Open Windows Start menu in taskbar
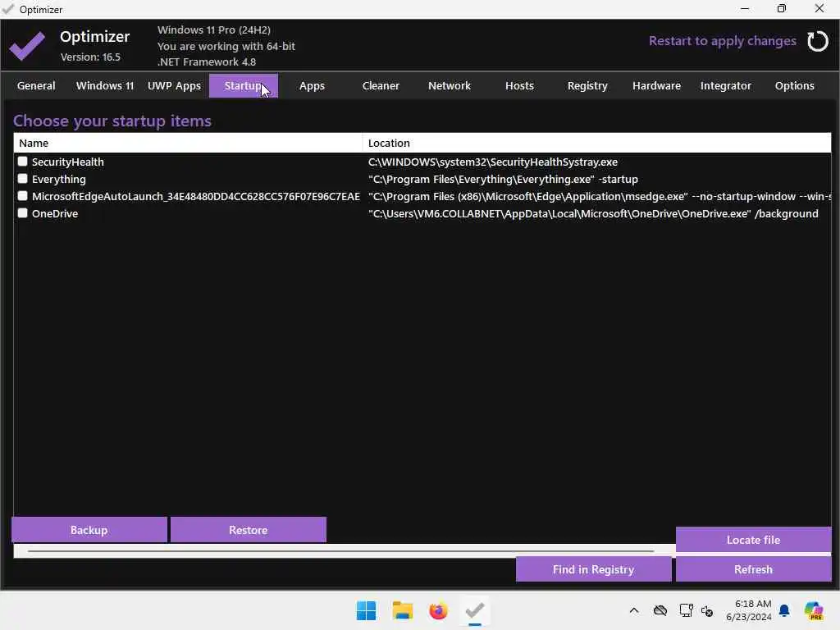 tap(367, 610)
